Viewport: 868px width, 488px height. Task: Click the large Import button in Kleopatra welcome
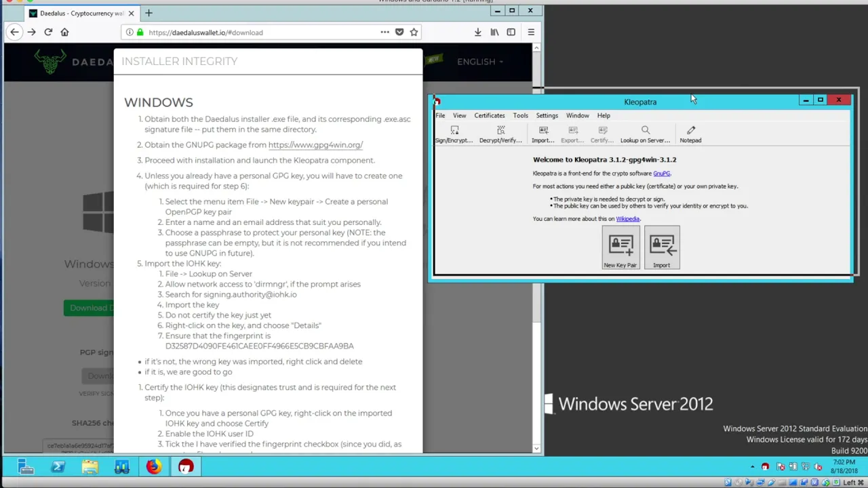(x=662, y=249)
